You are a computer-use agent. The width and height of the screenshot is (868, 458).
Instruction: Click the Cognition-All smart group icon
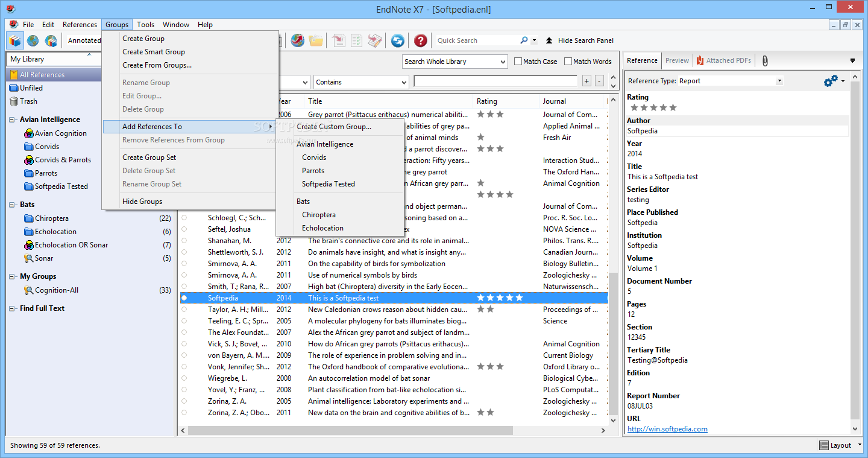29,290
